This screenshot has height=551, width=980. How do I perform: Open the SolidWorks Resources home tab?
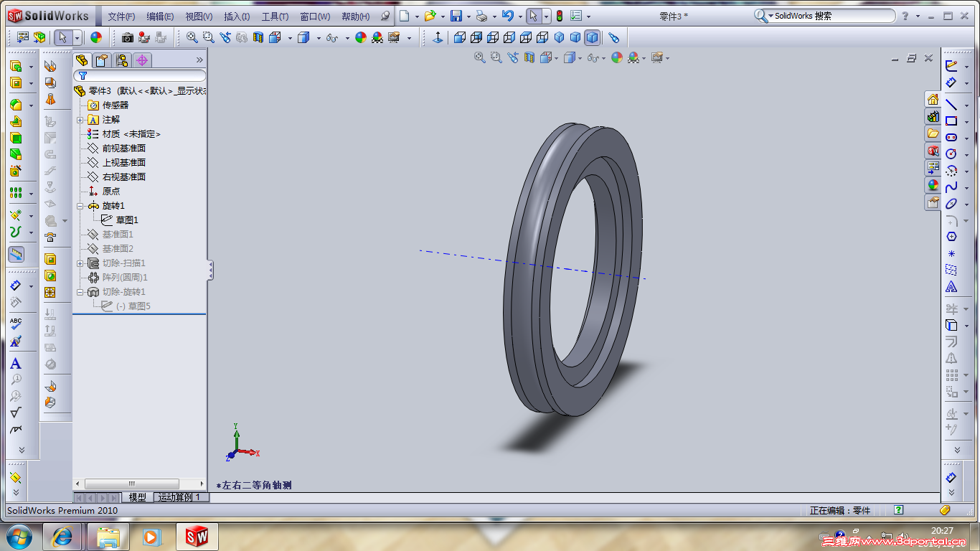[x=933, y=99]
